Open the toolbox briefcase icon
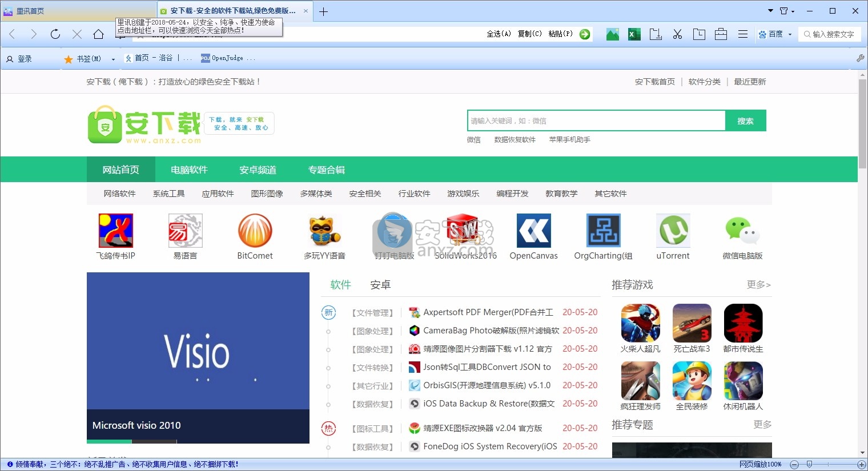Viewport: 868px width, 471px height. point(721,34)
